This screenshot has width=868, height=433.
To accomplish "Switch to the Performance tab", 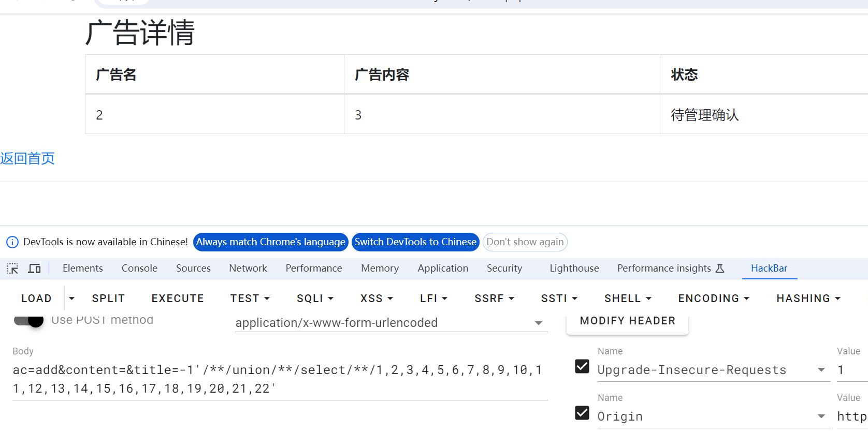I will coord(314,268).
